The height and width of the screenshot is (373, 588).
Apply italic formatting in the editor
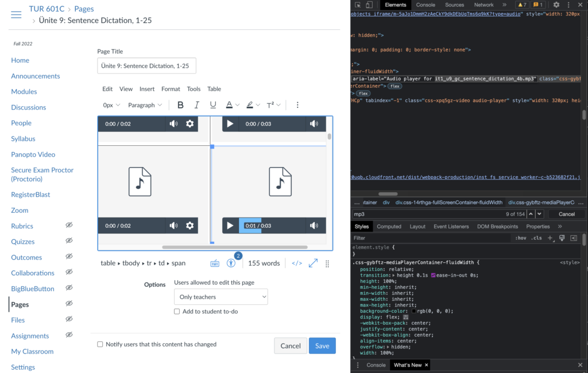(196, 105)
